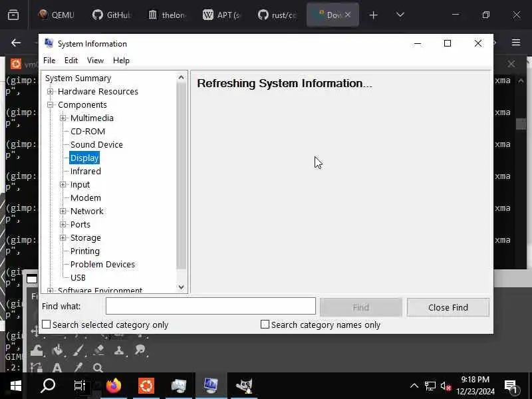This screenshot has height=399, width=532.
Task: Select GIMP Paths tool
Action: 37,368
